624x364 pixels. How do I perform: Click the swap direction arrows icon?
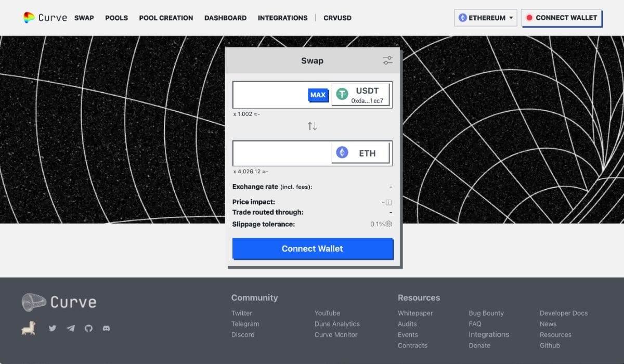[x=312, y=126]
